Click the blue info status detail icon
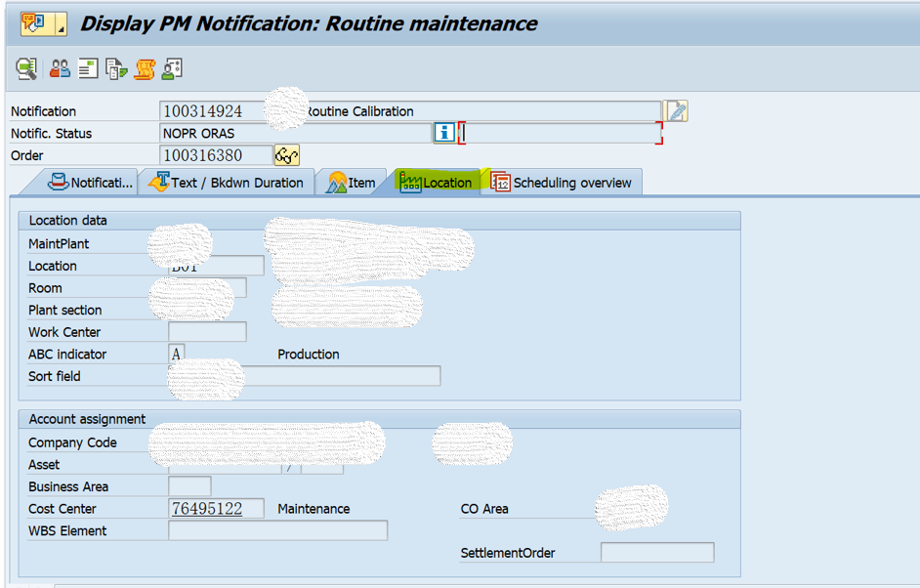 click(444, 133)
